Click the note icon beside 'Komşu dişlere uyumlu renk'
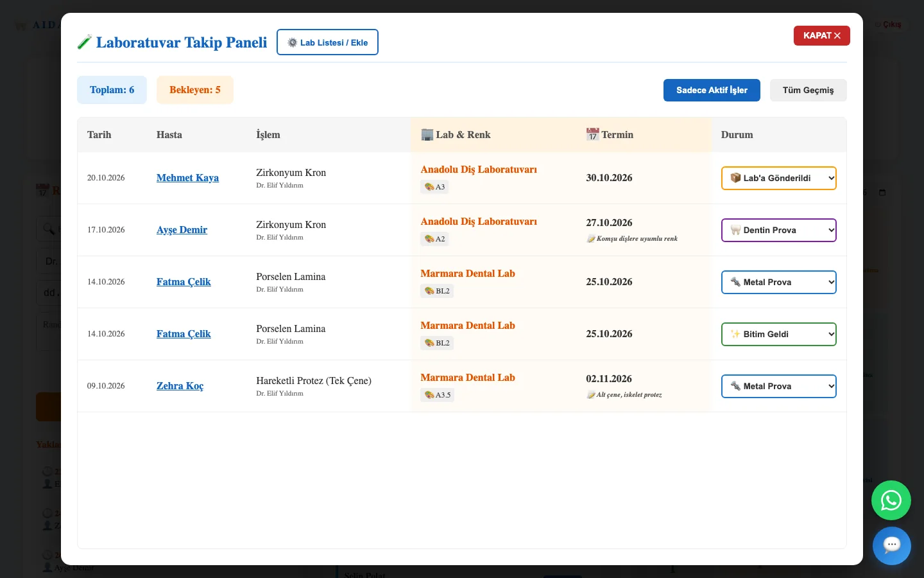This screenshot has height=578, width=924. tap(591, 239)
